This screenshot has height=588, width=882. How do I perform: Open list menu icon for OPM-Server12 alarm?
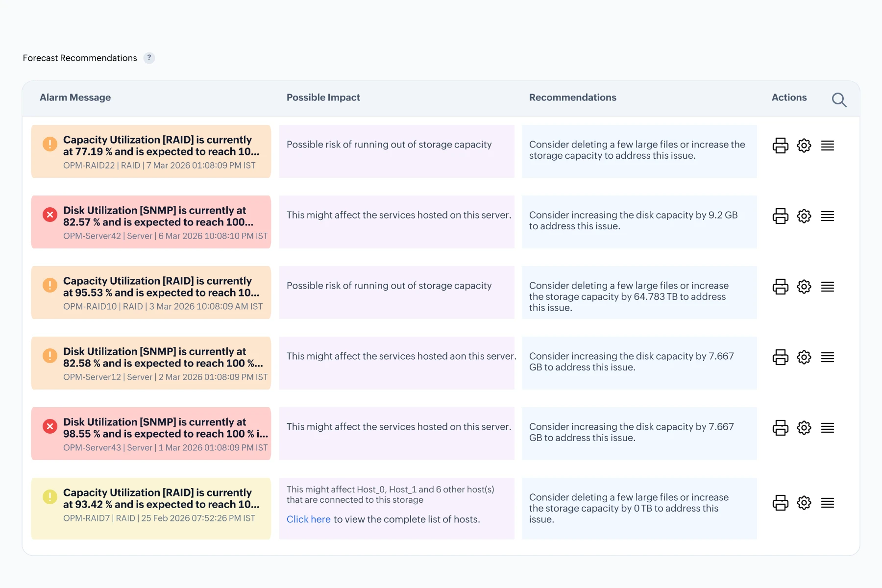click(827, 357)
